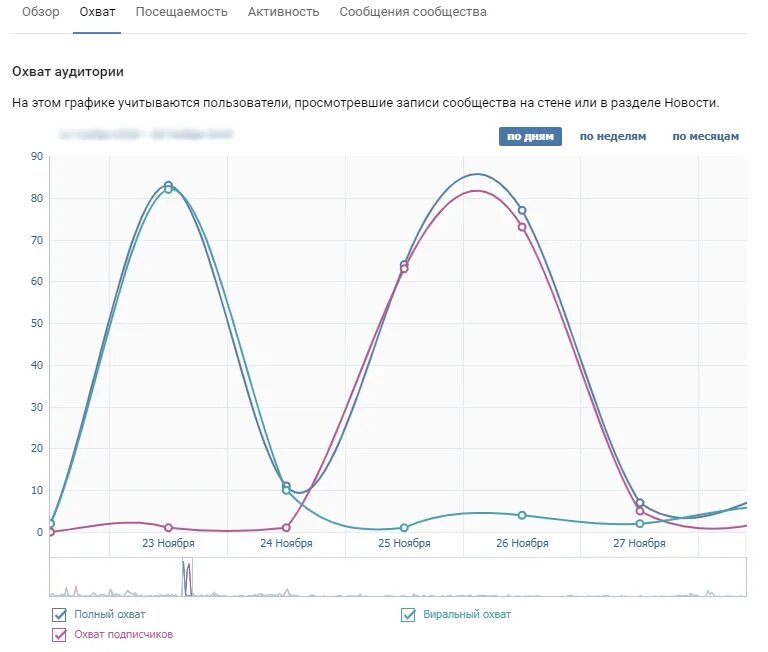The height and width of the screenshot is (652, 768).
Task: Open the Активность tab
Action: coord(283,12)
